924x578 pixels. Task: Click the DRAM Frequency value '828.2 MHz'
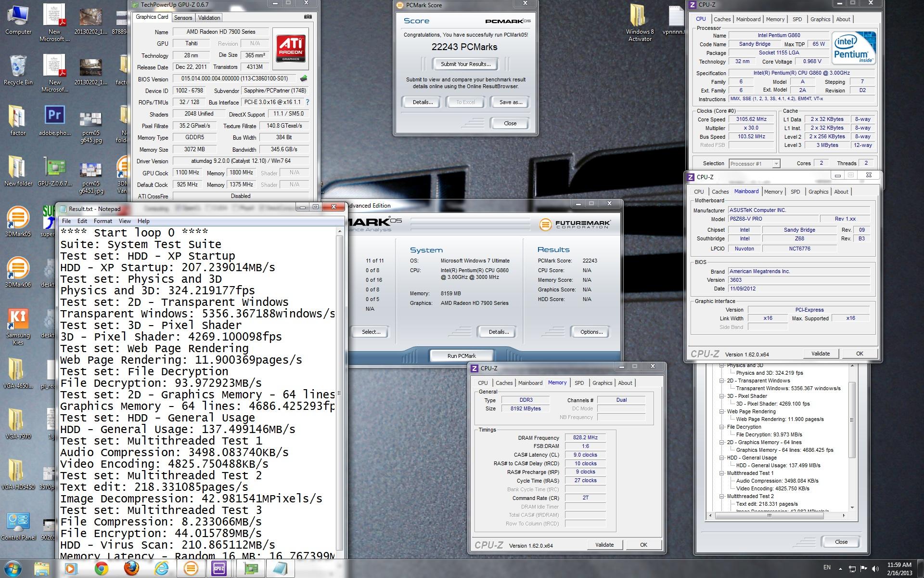(x=585, y=437)
